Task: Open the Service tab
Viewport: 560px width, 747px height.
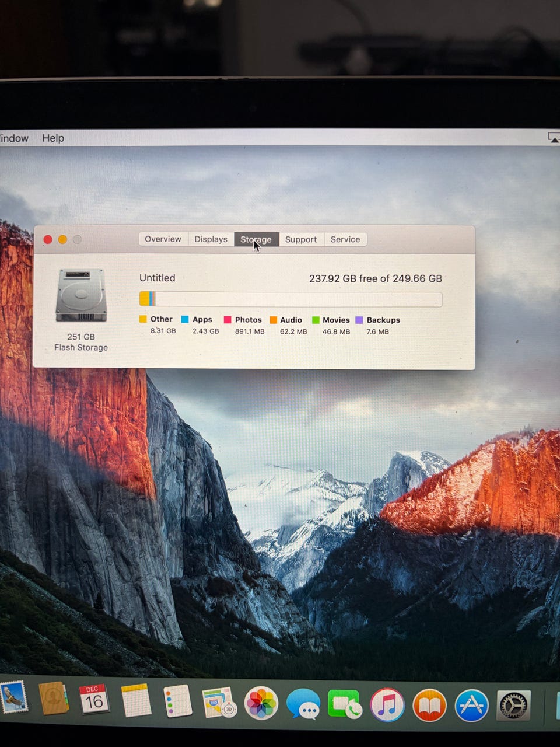Action: tap(345, 239)
